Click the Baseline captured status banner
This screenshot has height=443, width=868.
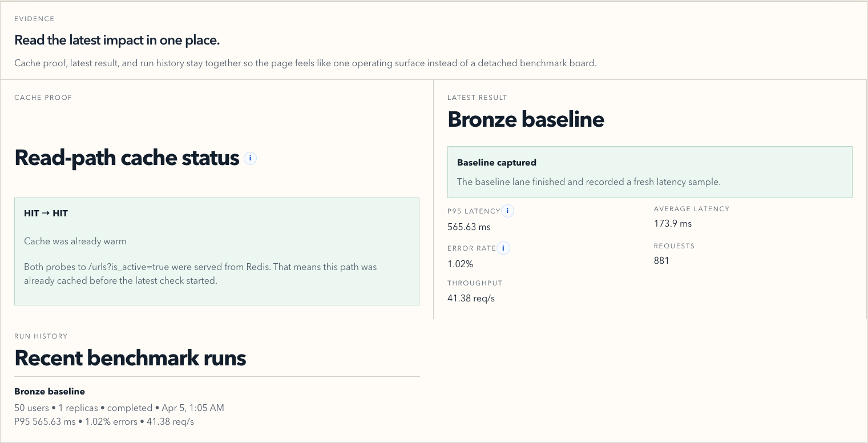(x=650, y=172)
